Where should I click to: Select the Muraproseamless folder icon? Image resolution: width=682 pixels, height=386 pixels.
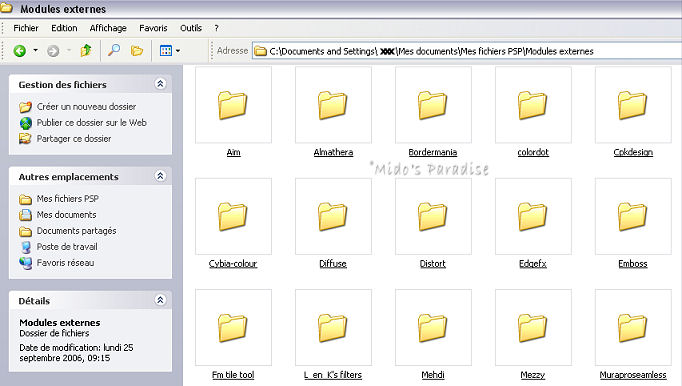pos(633,328)
